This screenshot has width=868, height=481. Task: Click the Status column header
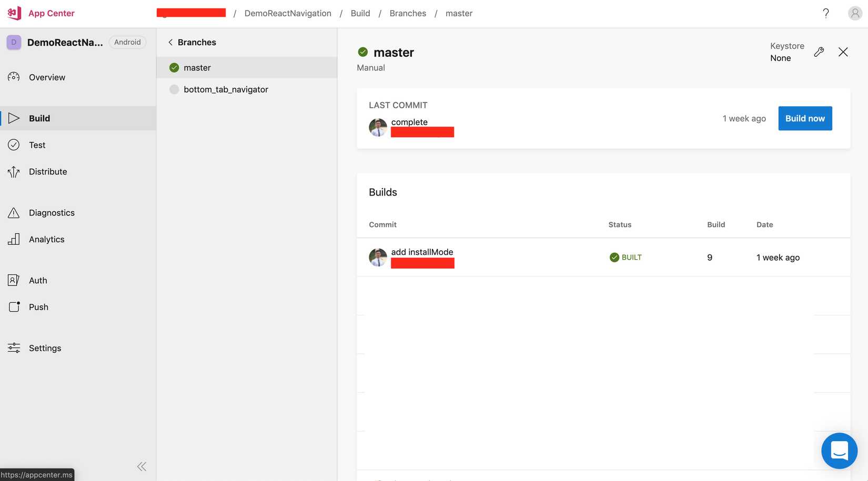[x=620, y=224]
